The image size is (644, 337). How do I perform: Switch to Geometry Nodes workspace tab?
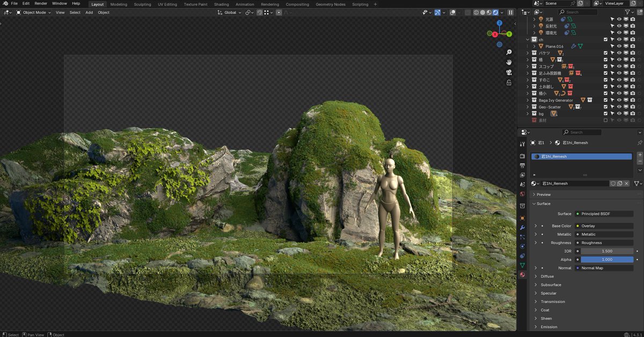point(331,4)
